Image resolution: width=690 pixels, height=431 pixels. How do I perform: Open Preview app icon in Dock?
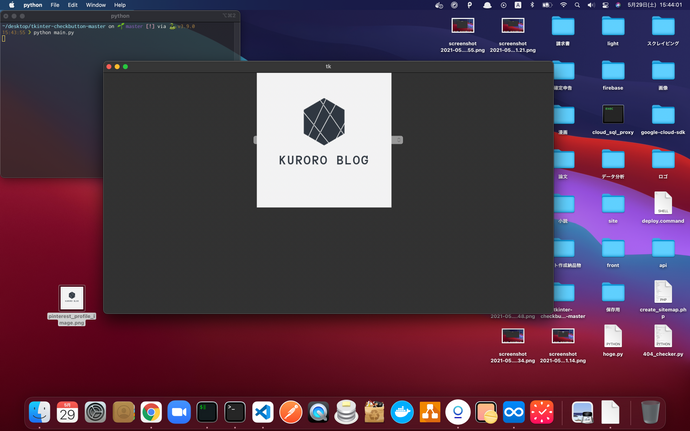click(582, 412)
